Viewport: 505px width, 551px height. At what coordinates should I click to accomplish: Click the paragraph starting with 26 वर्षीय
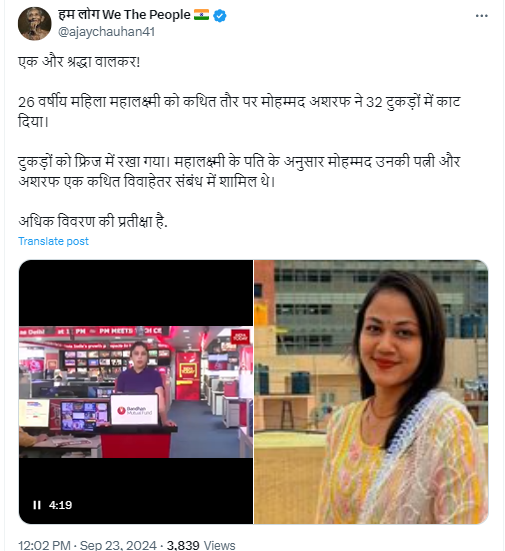tap(239, 112)
